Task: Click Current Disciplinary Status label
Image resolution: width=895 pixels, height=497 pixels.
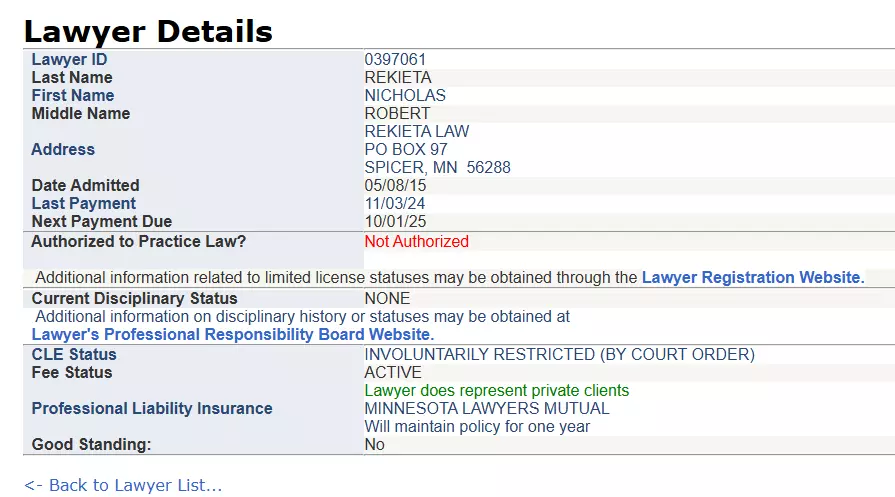Action: (134, 298)
